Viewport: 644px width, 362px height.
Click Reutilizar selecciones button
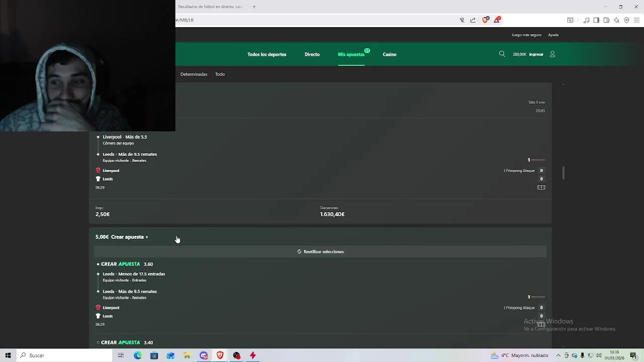point(320,251)
